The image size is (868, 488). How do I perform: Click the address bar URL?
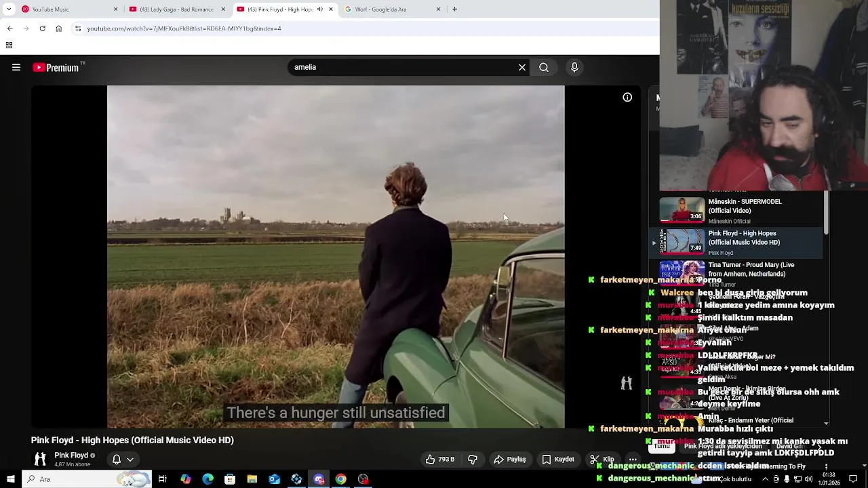point(184,28)
